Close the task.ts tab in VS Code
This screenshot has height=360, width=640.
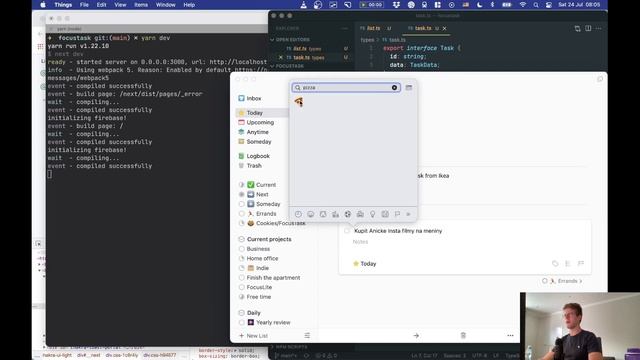click(x=444, y=28)
